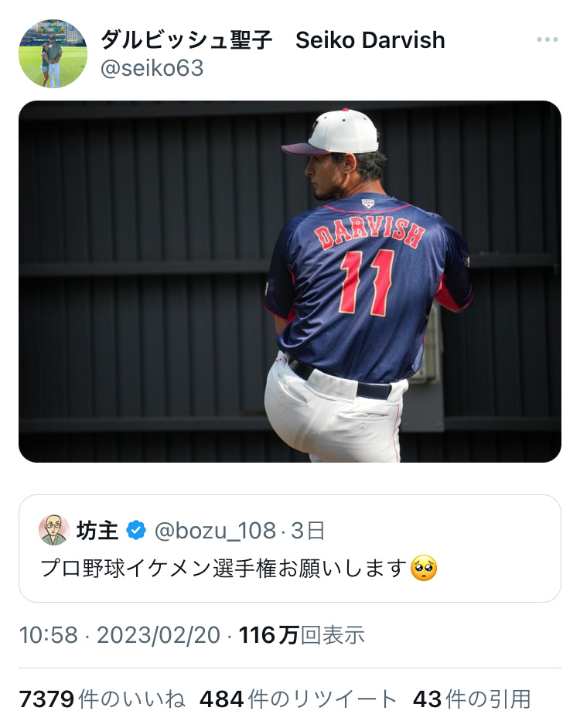The height and width of the screenshot is (728, 580).
Task: Open Seiko Darvish's profile avatar
Action: 53,53
